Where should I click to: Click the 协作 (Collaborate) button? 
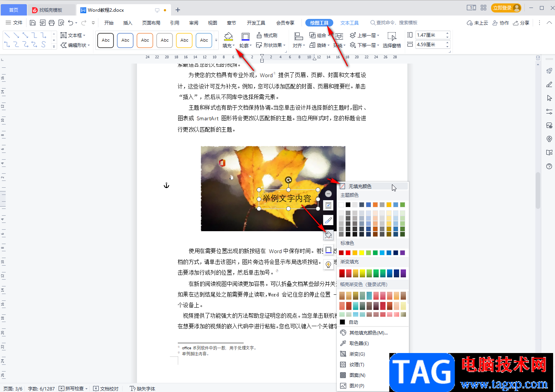501,23
